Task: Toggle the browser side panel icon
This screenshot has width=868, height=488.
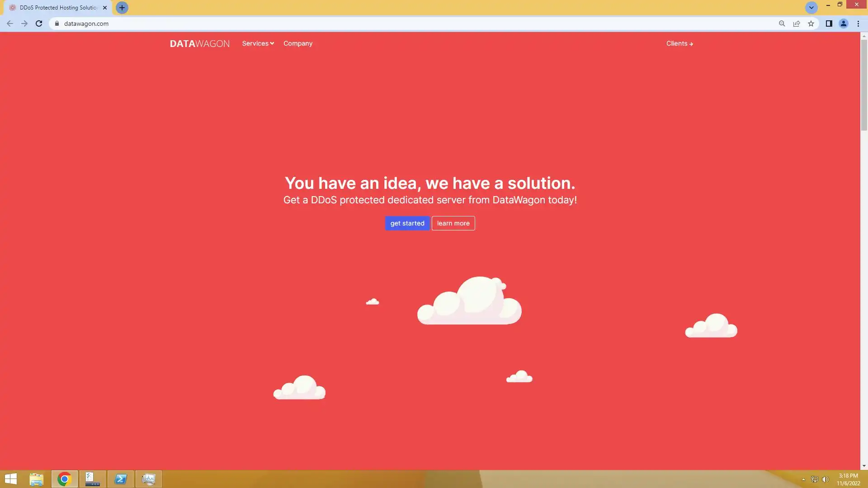Action: click(x=829, y=23)
